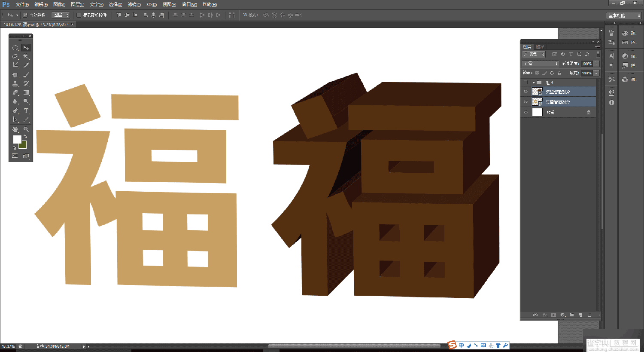The width and height of the screenshot is (644, 352).
Task: Open the Move tool preset picker arrow
Action: pos(17,15)
